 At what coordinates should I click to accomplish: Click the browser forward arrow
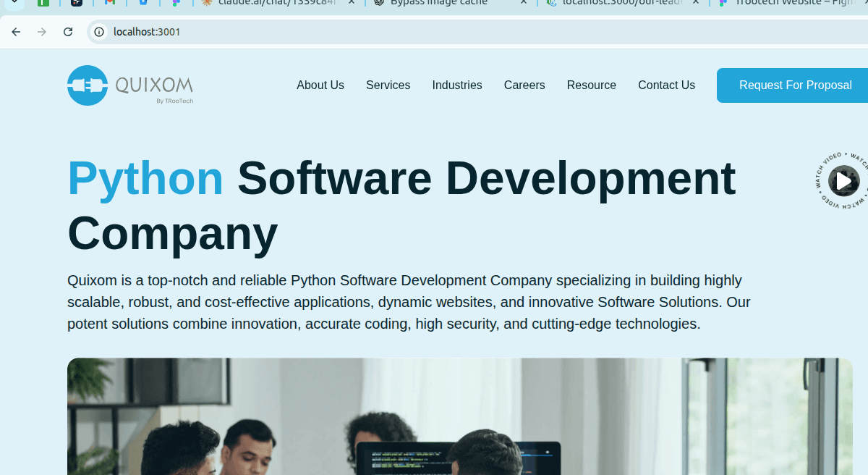[x=42, y=32]
